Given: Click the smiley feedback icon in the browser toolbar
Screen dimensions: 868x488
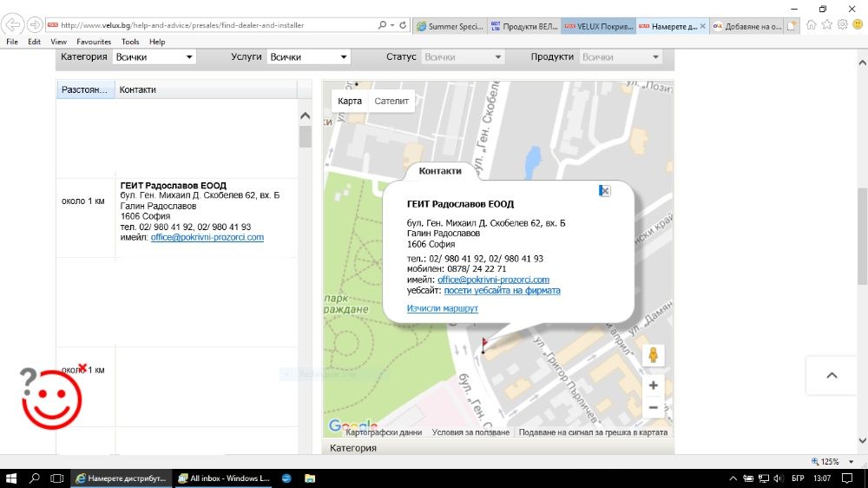Looking at the screenshot, I should tap(858, 25).
